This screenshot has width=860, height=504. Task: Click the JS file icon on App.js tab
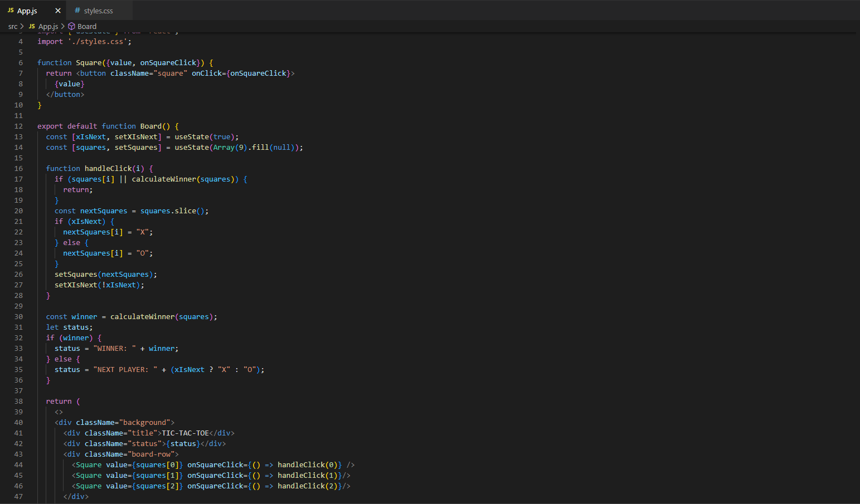[11, 11]
